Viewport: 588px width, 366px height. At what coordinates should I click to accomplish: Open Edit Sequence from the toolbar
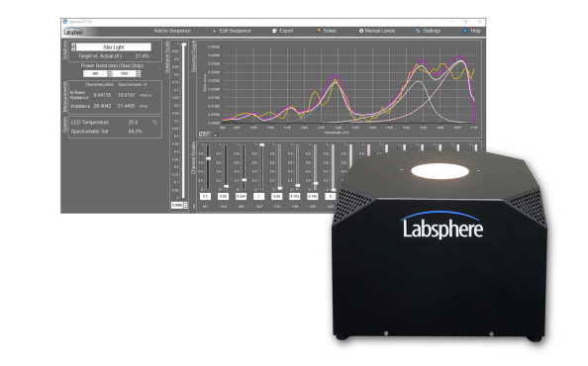pyautogui.click(x=232, y=31)
